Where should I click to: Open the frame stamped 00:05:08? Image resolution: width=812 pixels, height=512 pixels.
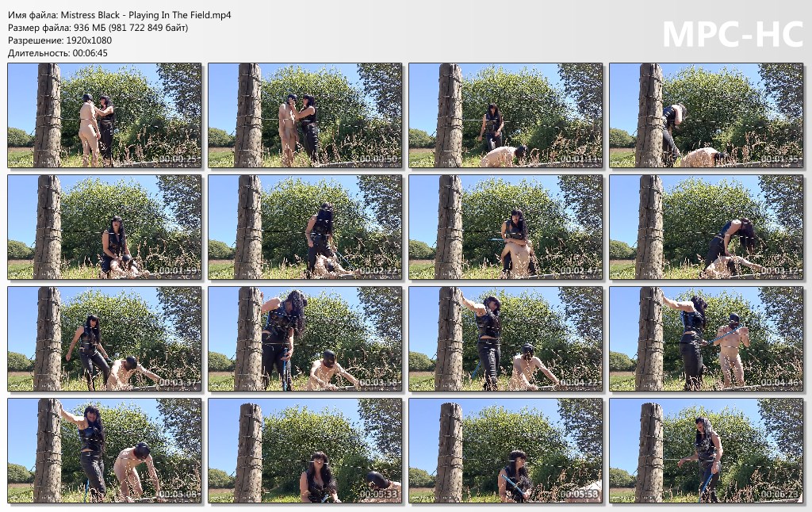click(x=105, y=451)
